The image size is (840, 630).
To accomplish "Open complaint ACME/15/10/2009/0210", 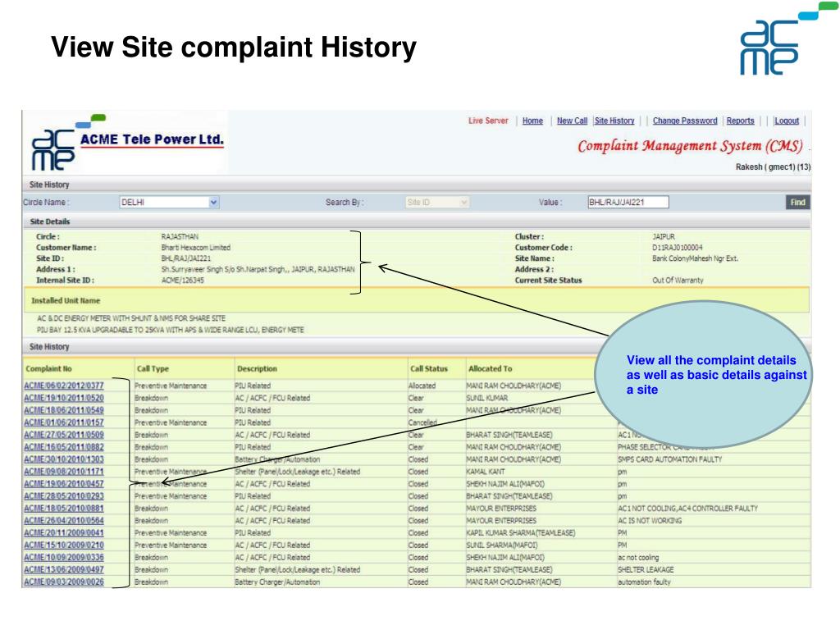I will coord(64,546).
